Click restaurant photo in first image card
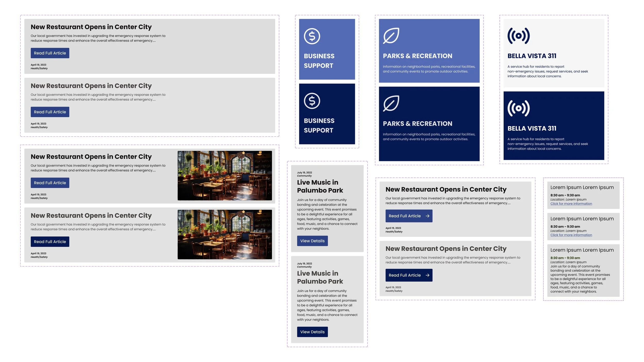Image resolution: width=644 pixels, height=362 pixels. pos(225,176)
